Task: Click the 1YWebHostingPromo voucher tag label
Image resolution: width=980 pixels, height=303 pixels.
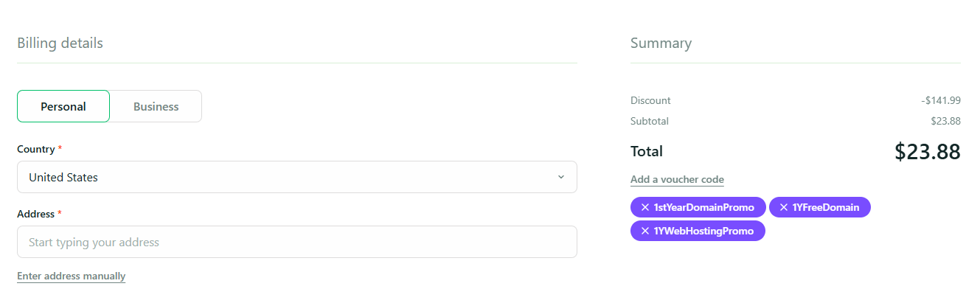Action: [703, 231]
